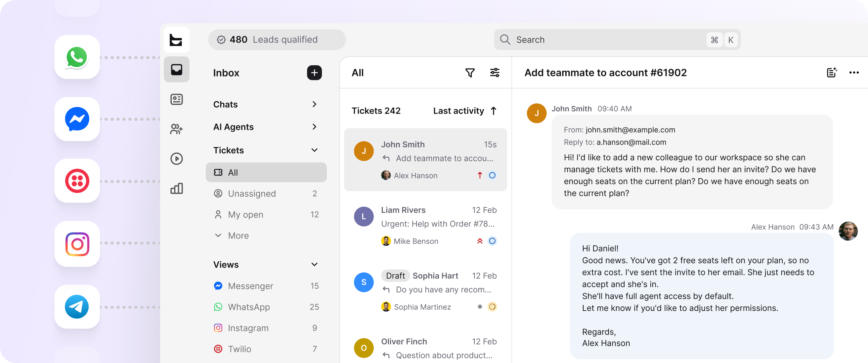Click the reply arrow on Oliver Finch ticket
The height and width of the screenshot is (363, 868).
click(386, 355)
